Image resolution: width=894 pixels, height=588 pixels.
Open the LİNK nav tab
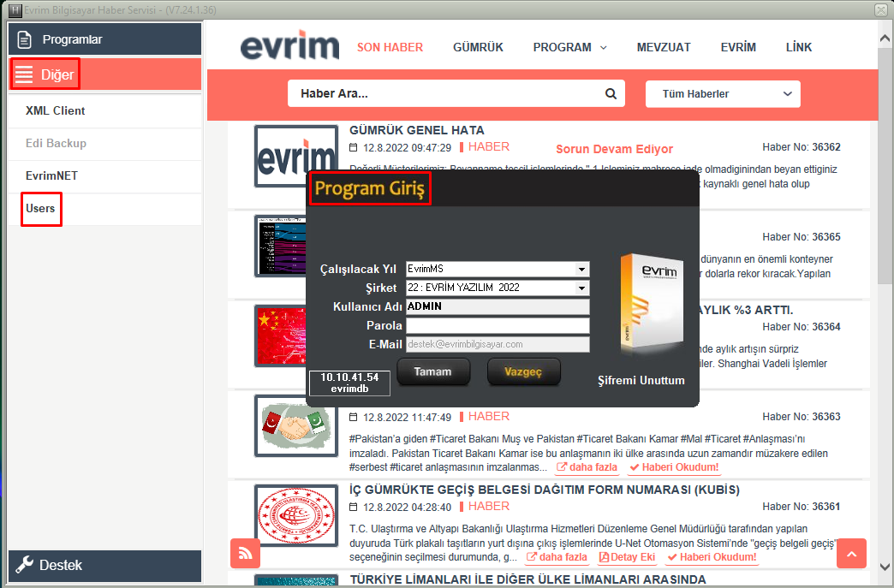point(798,47)
